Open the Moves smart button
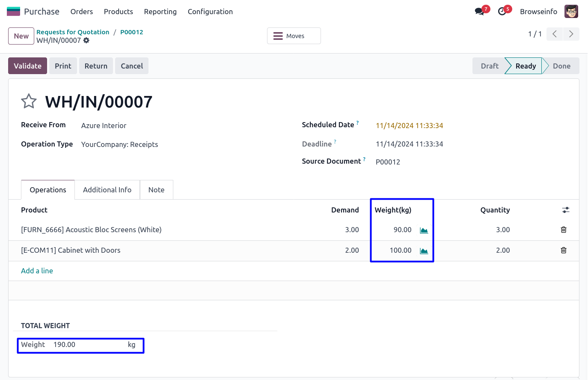This screenshot has width=588, height=380. coord(294,36)
